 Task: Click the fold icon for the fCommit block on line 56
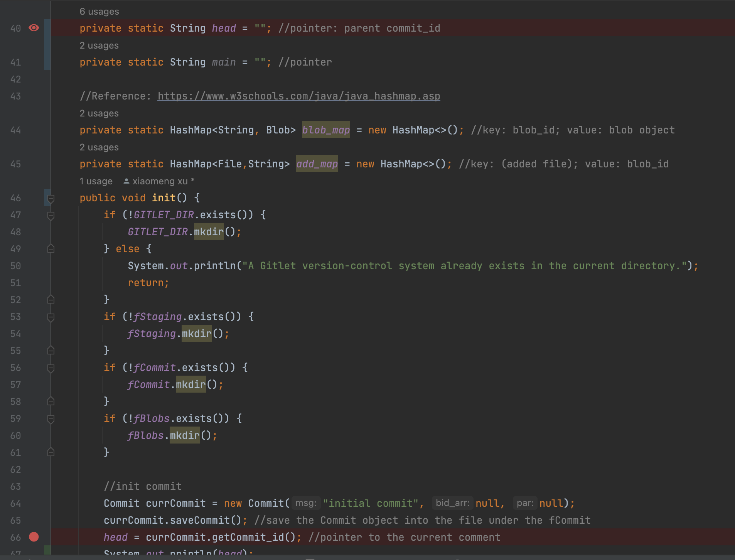[x=51, y=368]
